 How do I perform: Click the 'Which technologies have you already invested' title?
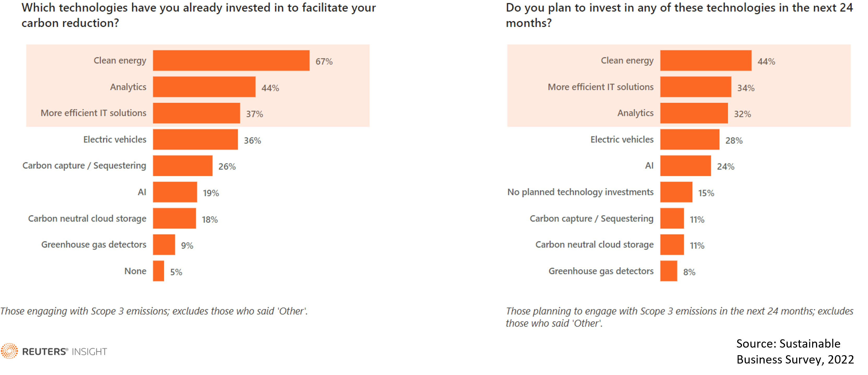pyautogui.click(x=198, y=15)
